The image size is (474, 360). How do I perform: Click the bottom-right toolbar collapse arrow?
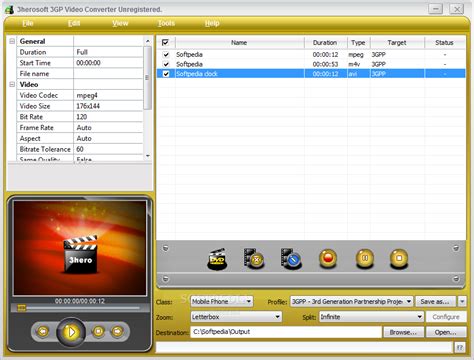[456, 279]
